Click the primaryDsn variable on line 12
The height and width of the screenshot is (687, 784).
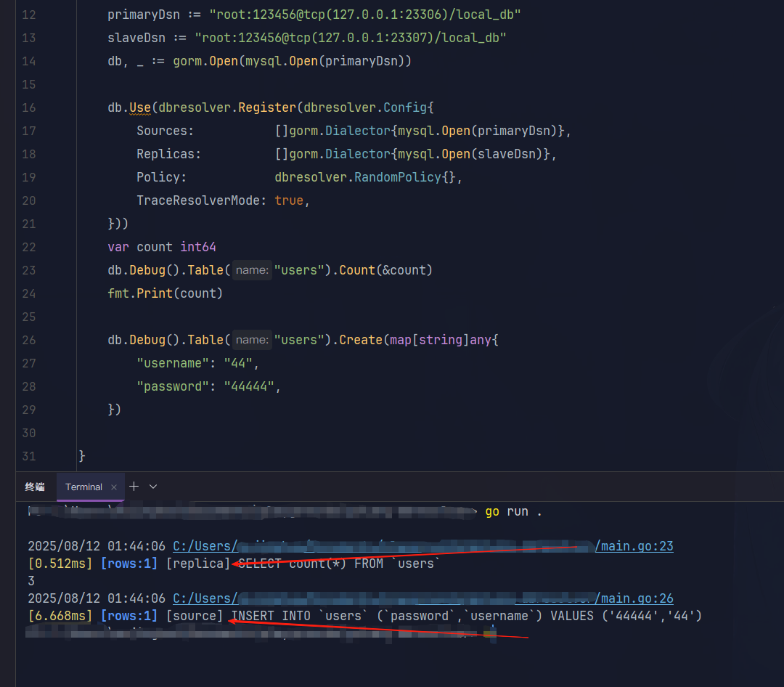tap(144, 15)
